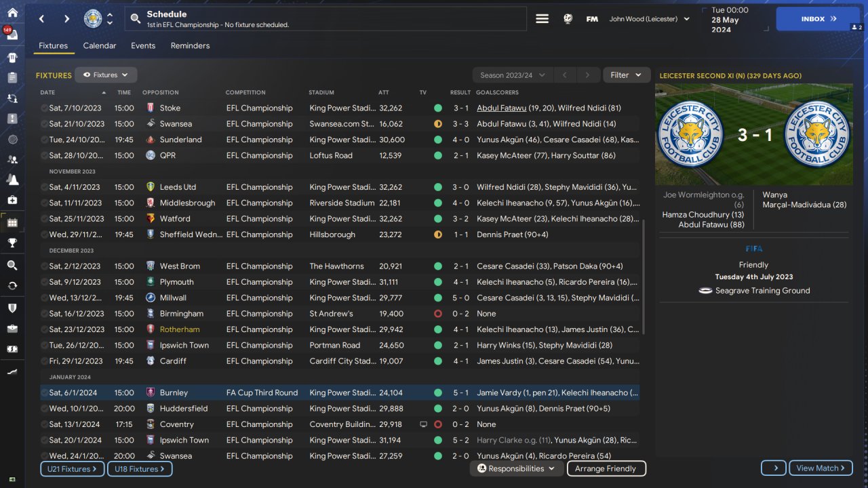Select the Fixtures tab
Viewport: 868px width, 488px height.
point(53,46)
